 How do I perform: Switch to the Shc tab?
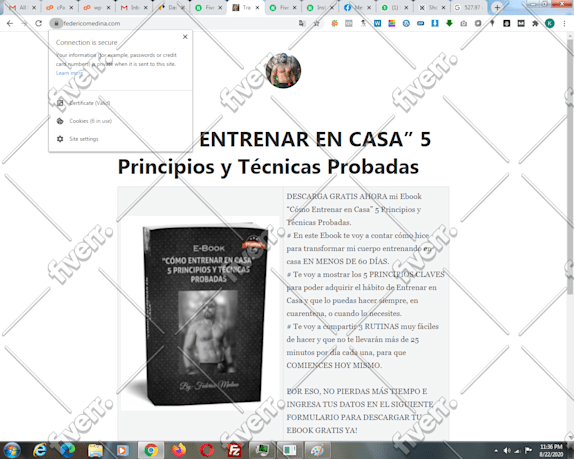pyautogui.click(x=432, y=8)
